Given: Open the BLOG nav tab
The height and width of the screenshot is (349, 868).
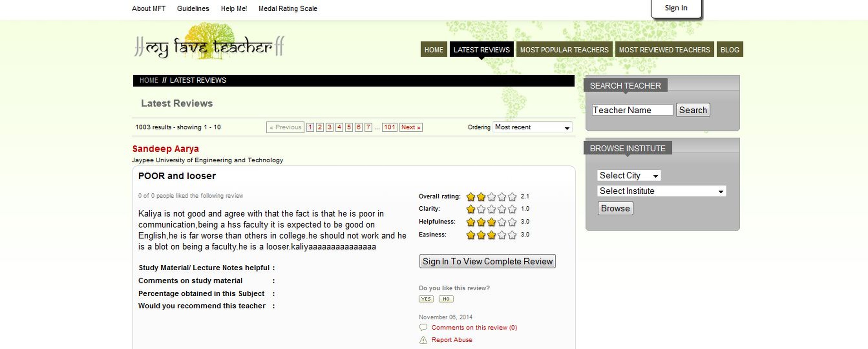Looking at the screenshot, I should point(729,50).
